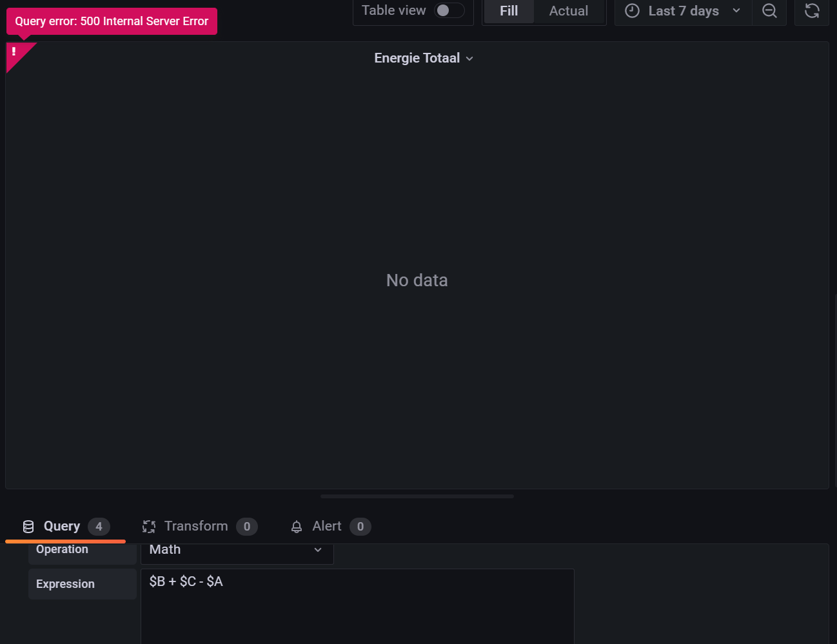The image size is (837, 644).
Task: Select the Fill display option
Action: click(x=509, y=10)
